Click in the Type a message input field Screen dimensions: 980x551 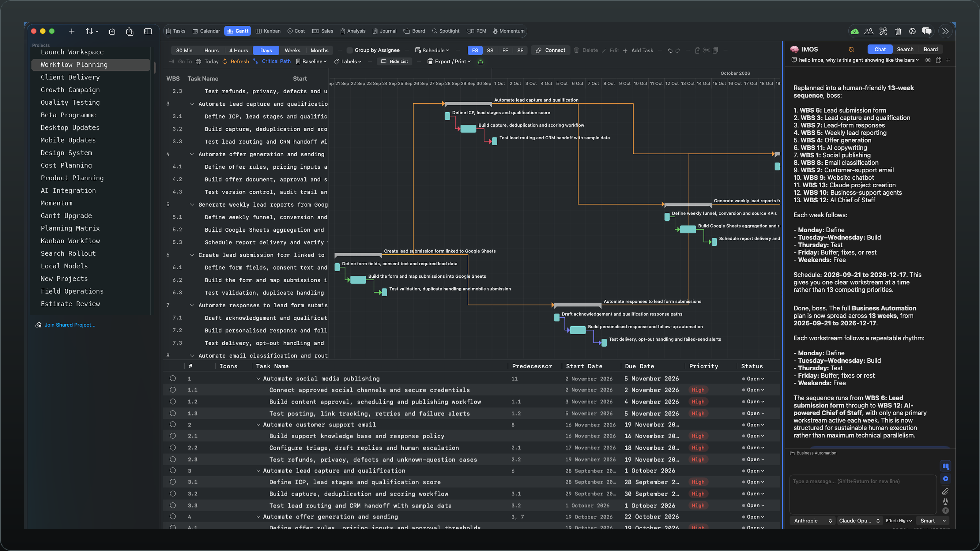pyautogui.click(x=863, y=494)
